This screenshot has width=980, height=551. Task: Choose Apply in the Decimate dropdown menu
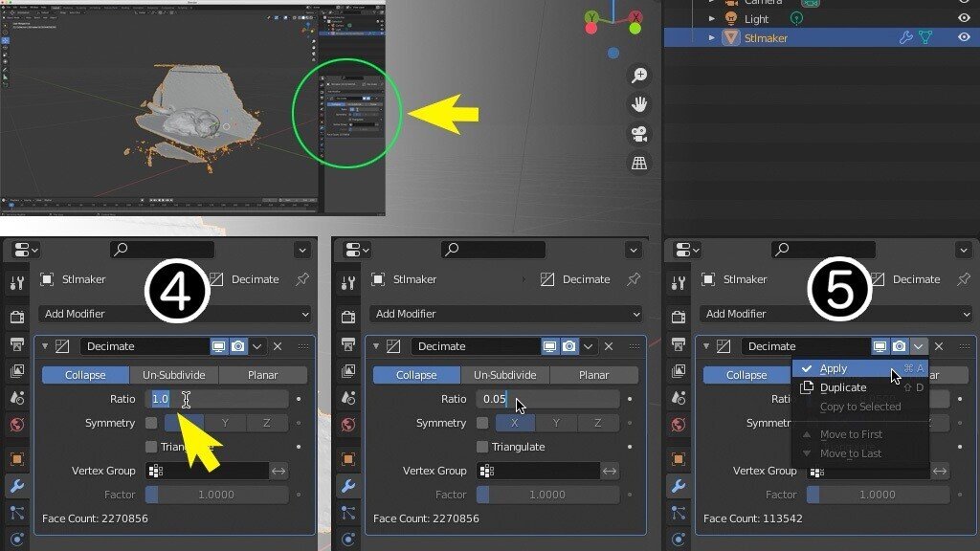pos(860,368)
